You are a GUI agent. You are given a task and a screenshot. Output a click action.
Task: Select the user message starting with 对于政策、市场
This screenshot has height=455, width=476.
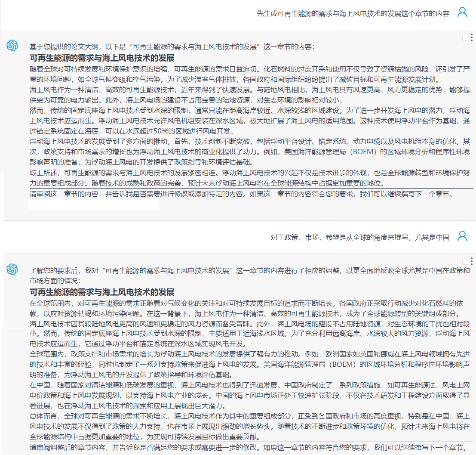(x=359, y=237)
